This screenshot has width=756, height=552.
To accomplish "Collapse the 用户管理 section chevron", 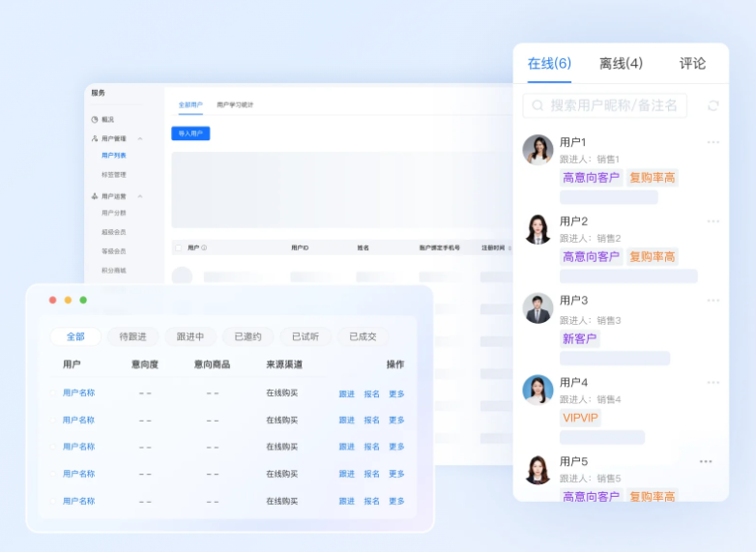I will pos(140,139).
